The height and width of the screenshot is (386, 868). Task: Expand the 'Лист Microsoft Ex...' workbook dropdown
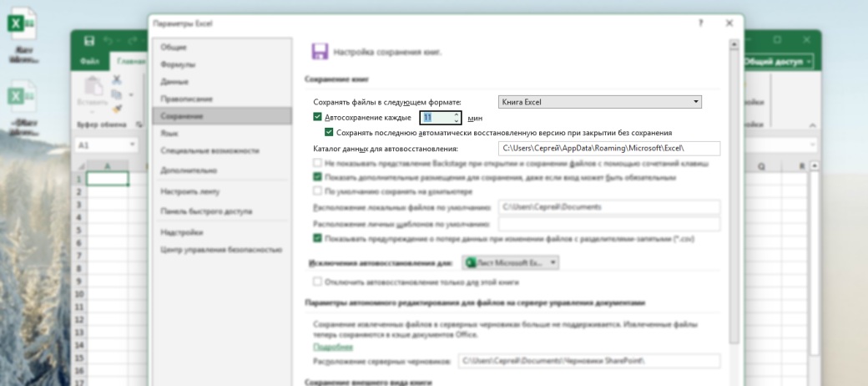tap(512, 262)
